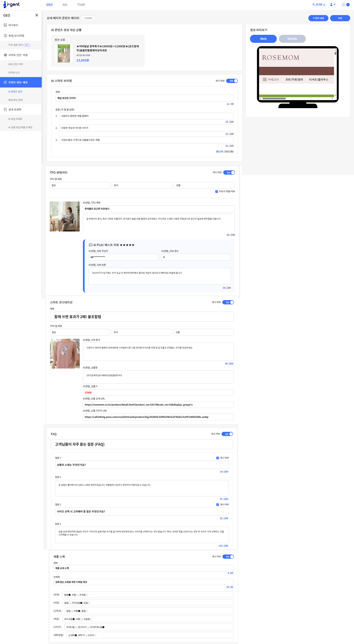The height and width of the screenshot is (644, 354).
Task: Click the 저장 button
Action: (340, 18)
